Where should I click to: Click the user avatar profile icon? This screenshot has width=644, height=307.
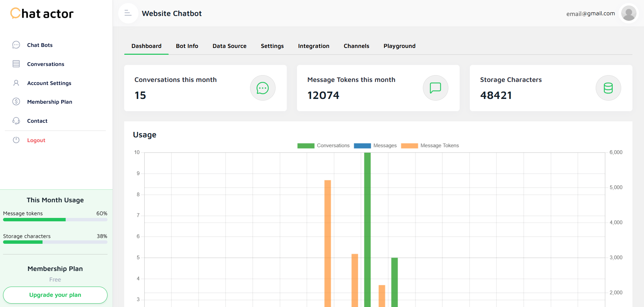tap(628, 14)
